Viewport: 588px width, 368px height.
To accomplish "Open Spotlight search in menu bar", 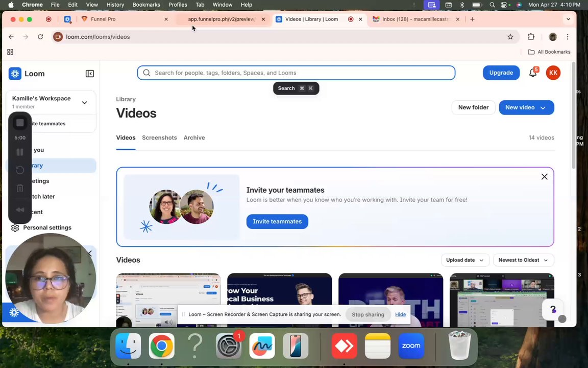I will (492, 5).
